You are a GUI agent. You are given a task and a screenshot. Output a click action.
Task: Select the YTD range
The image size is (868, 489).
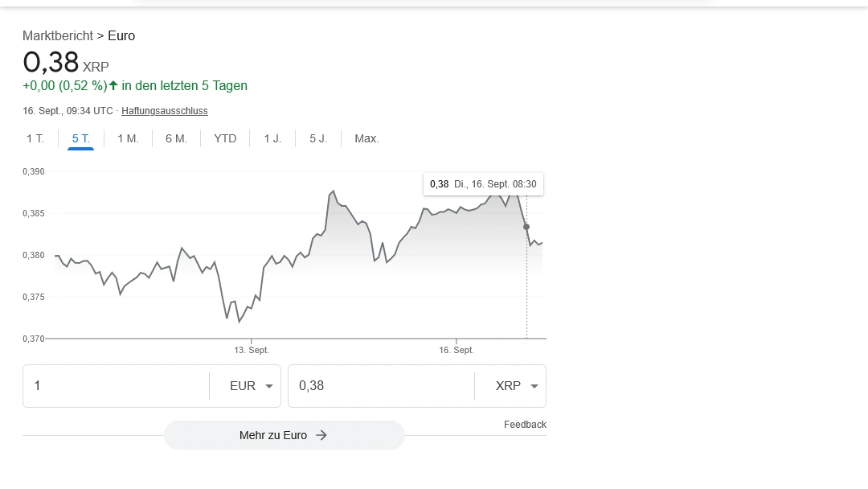coord(225,138)
